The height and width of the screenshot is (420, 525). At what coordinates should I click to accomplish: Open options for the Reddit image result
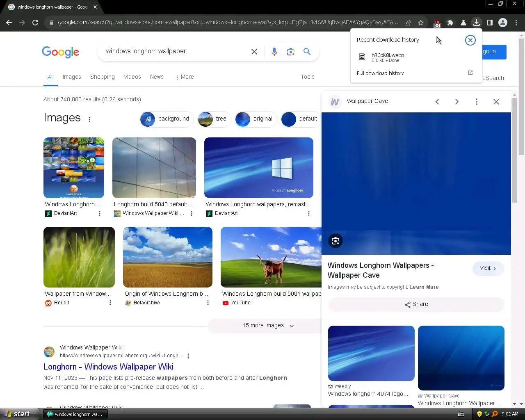[110, 303]
